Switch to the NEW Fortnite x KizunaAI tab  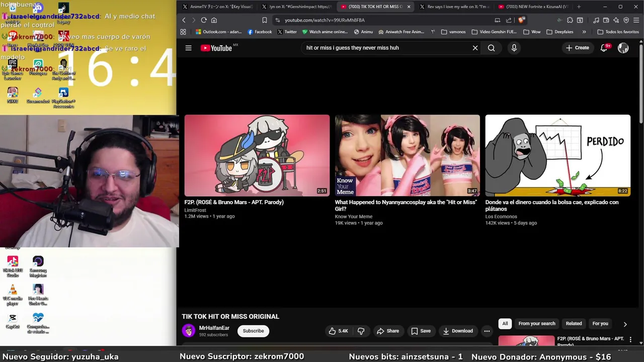(x=534, y=7)
